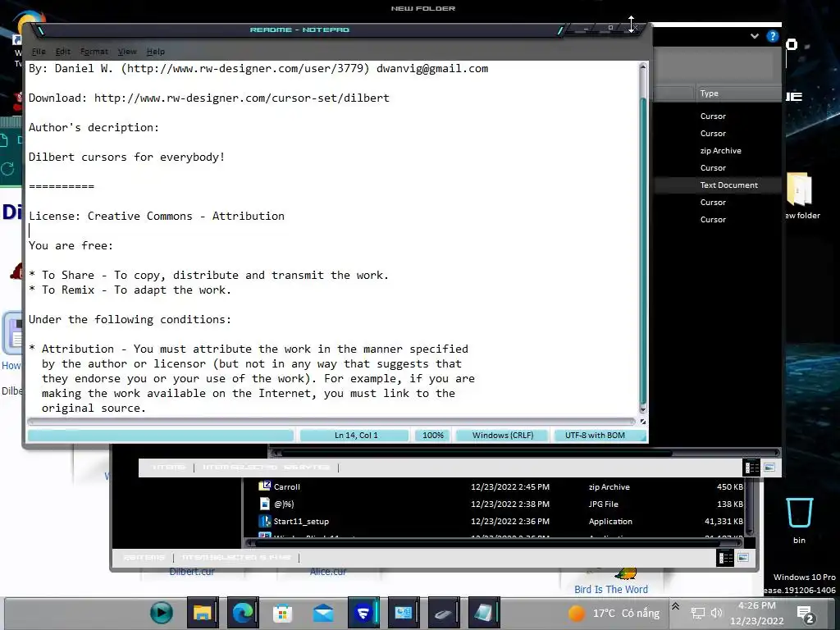Click the Carroll file name
This screenshot has width=840, height=630.
pyautogui.click(x=286, y=487)
